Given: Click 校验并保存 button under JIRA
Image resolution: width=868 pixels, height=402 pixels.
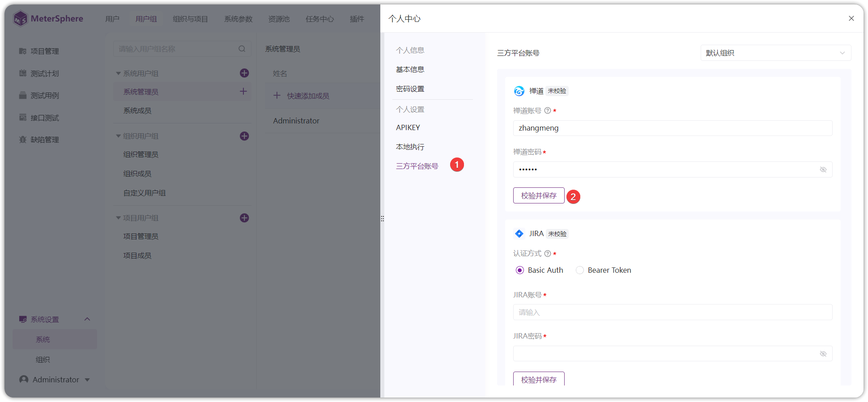Looking at the screenshot, I should 539,379.
